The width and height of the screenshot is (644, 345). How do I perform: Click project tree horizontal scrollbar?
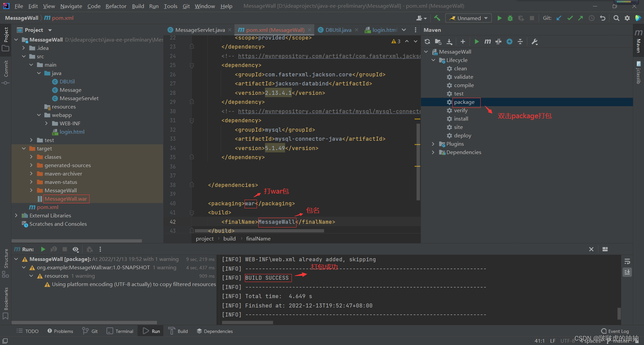(76, 240)
